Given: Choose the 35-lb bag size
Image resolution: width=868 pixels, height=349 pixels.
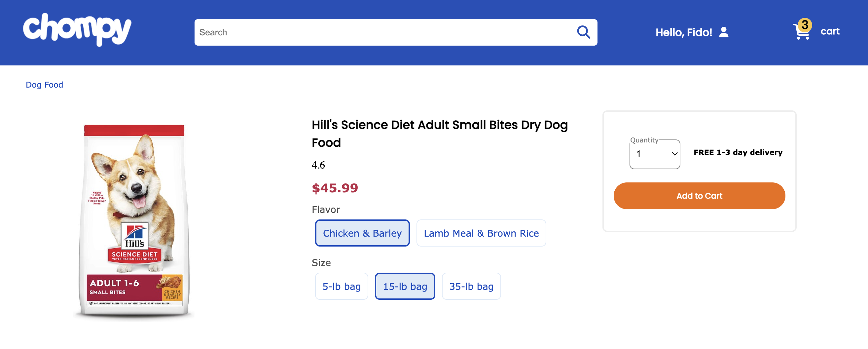Looking at the screenshot, I should point(471,286).
